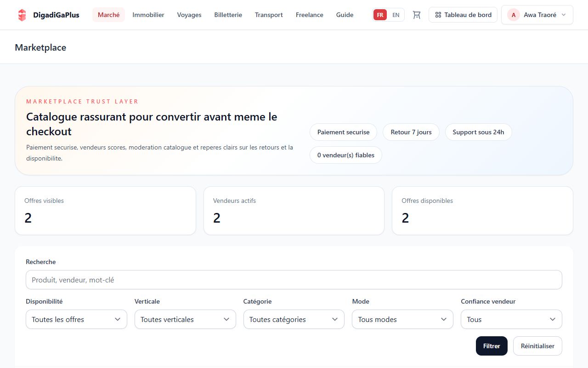
Task: Click the DigadiGaPlus logo icon
Action: (x=22, y=15)
